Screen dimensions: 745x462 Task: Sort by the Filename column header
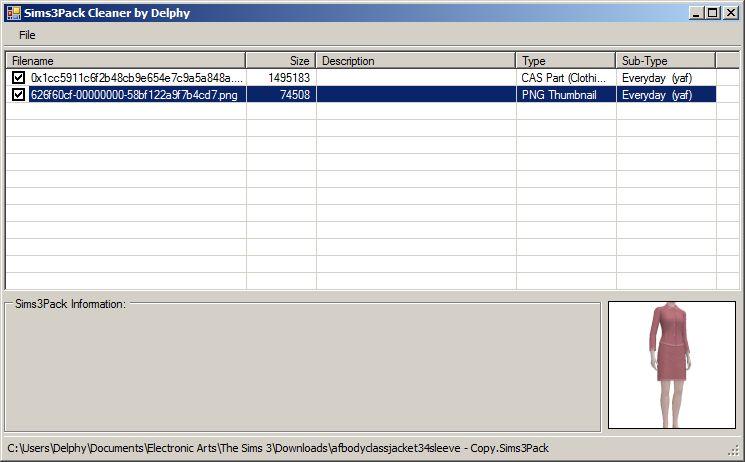(x=125, y=60)
